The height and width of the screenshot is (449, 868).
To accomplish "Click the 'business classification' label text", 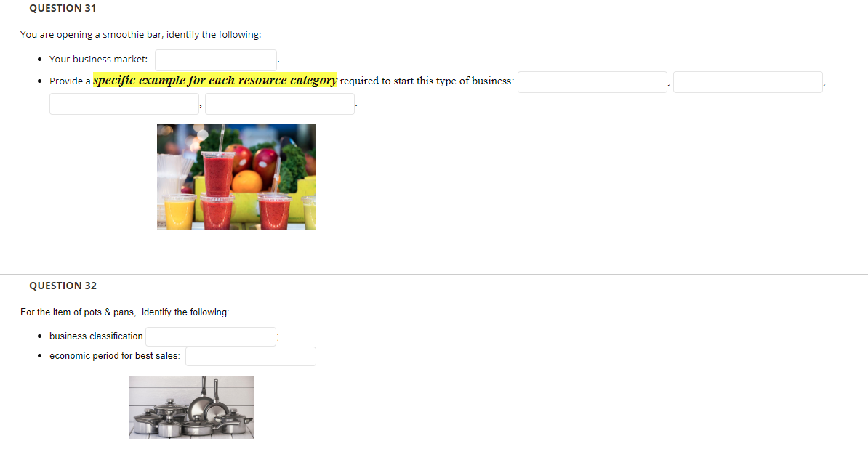I will click(96, 336).
